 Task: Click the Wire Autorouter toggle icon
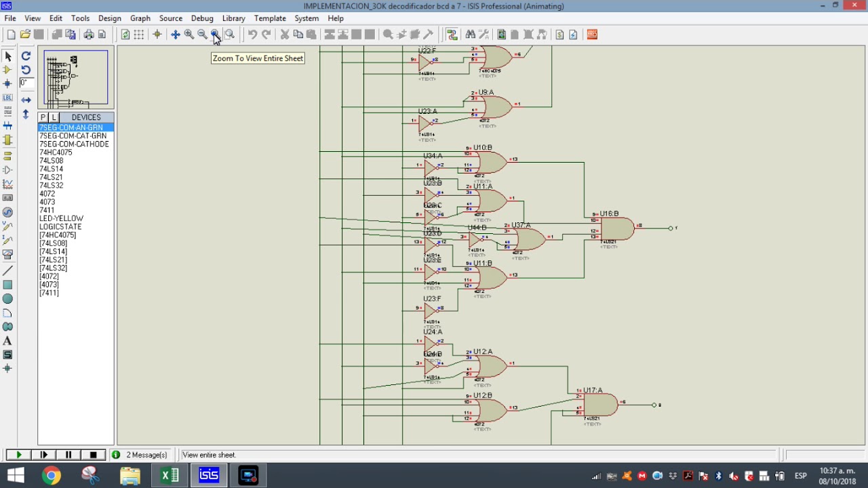(452, 35)
